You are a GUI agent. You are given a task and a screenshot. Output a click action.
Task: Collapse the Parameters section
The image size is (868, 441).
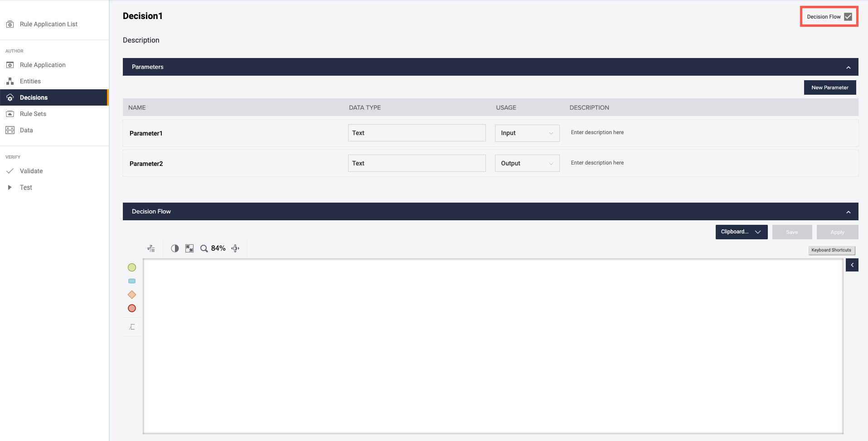(848, 67)
